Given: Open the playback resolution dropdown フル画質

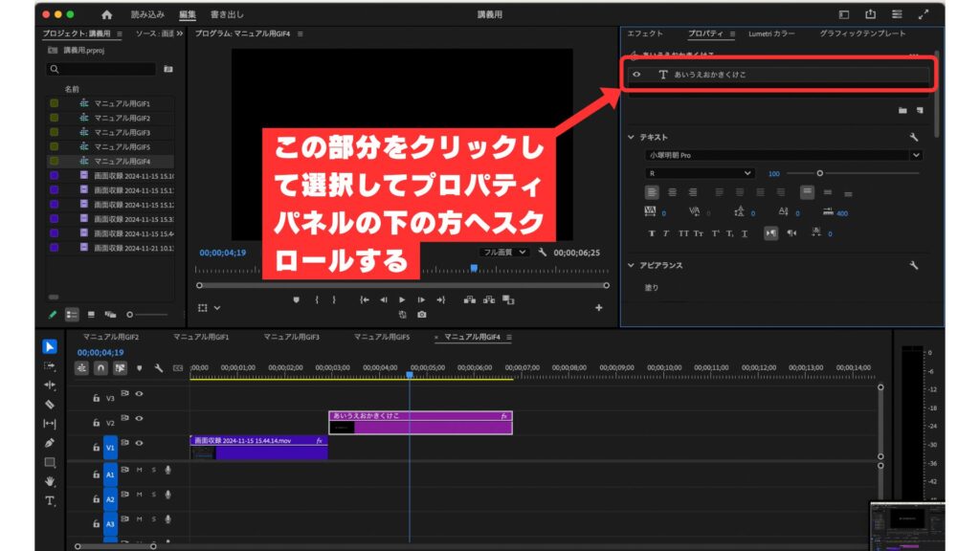Looking at the screenshot, I should pyautogui.click(x=504, y=253).
